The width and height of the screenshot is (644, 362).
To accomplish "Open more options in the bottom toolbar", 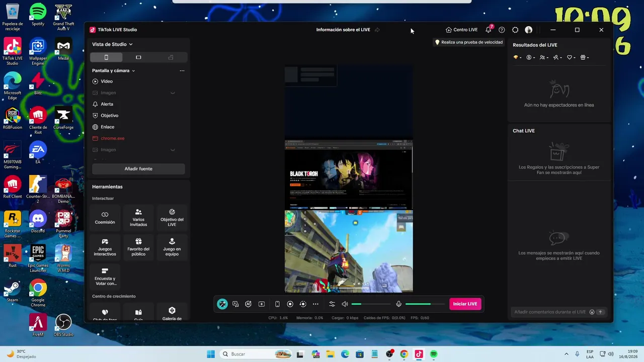I will click(315, 304).
